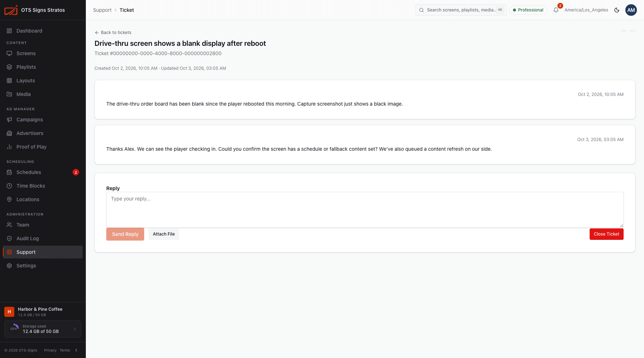Click the Audit Log shield icon

9,238
